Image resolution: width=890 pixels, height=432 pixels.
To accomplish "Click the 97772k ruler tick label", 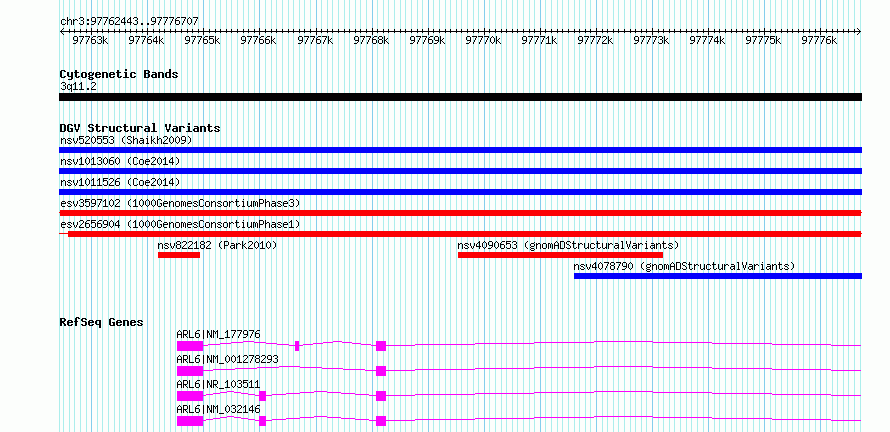I will (595, 40).
